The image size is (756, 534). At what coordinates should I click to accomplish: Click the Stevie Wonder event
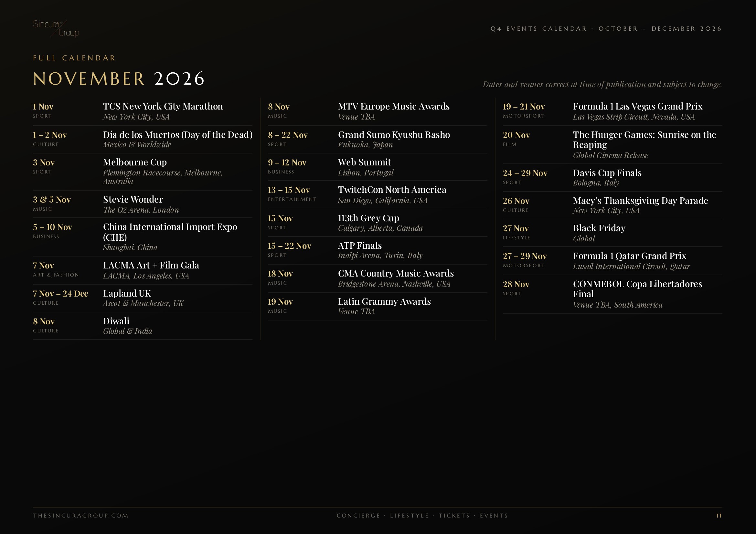click(133, 199)
